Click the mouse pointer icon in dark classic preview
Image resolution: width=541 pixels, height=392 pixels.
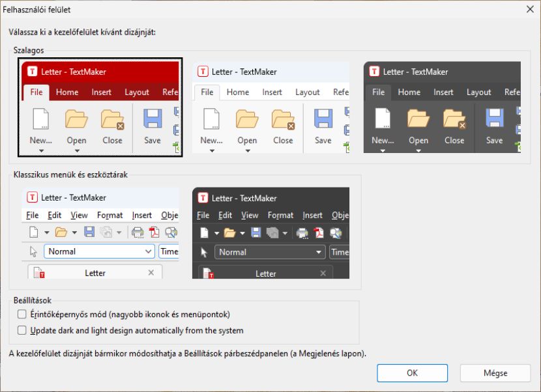coord(204,253)
